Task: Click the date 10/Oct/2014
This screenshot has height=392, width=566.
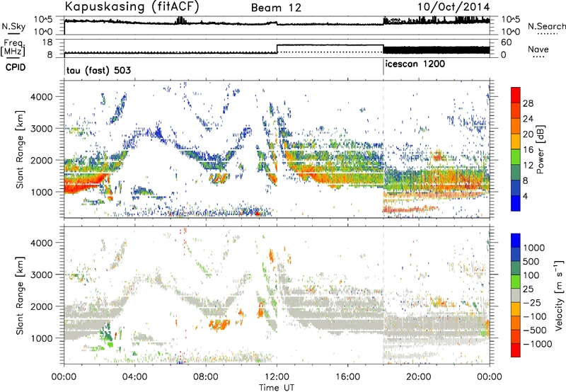Action: pos(454,7)
